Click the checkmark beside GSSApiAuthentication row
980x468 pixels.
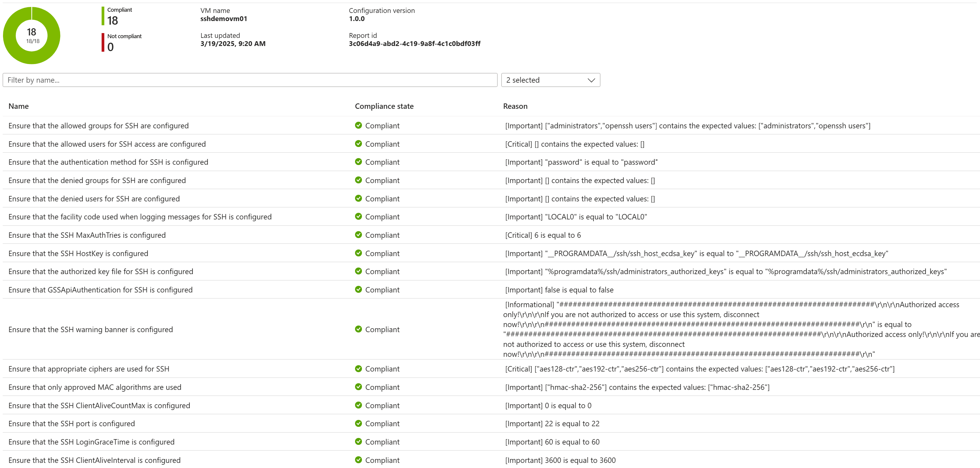358,289
